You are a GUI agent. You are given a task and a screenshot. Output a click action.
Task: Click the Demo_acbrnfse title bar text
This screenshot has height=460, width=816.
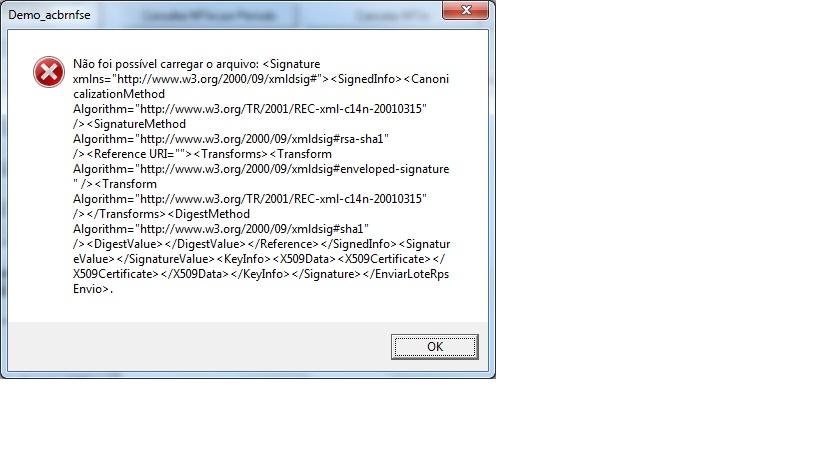click(49, 15)
